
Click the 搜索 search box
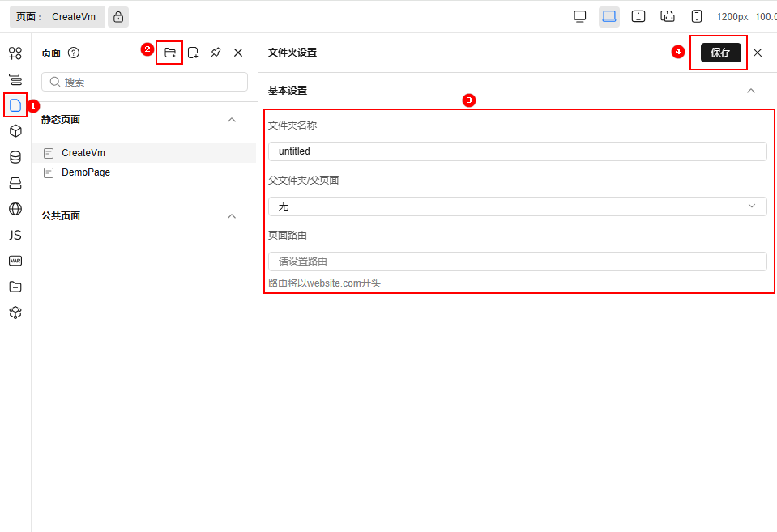click(x=144, y=82)
